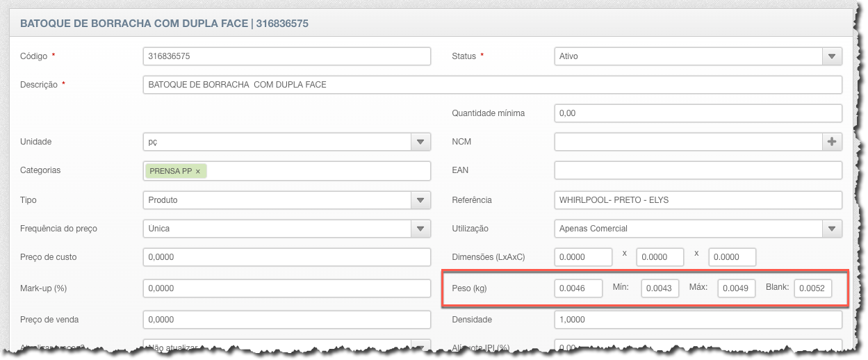The image size is (868, 360).
Task: Select the EAN input field
Action: (698, 170)
